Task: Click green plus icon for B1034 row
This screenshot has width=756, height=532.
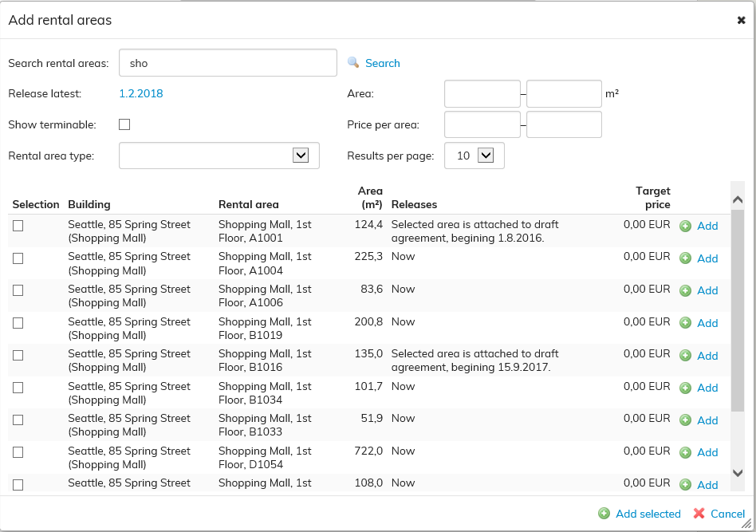Action: 685,388
